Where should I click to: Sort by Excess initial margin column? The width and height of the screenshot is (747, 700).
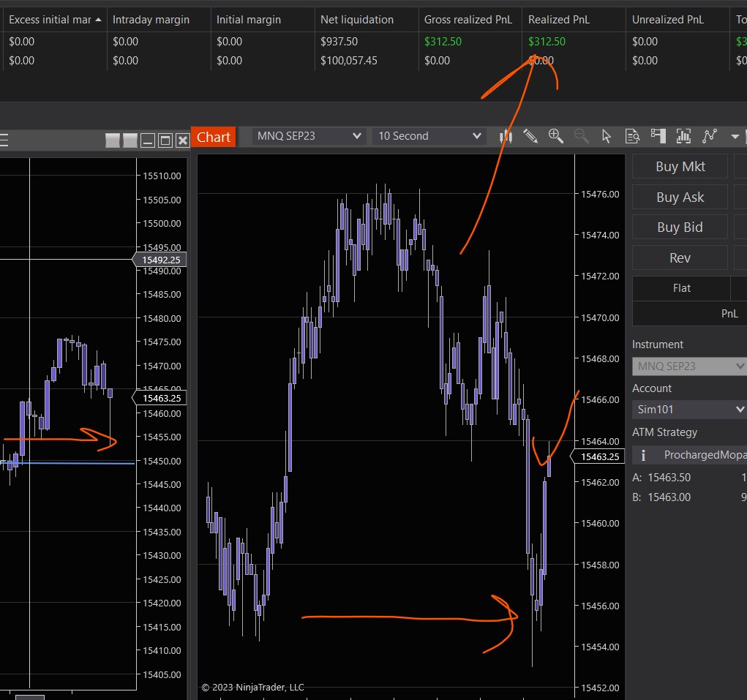pyautogui.click(x=54, y=20)
